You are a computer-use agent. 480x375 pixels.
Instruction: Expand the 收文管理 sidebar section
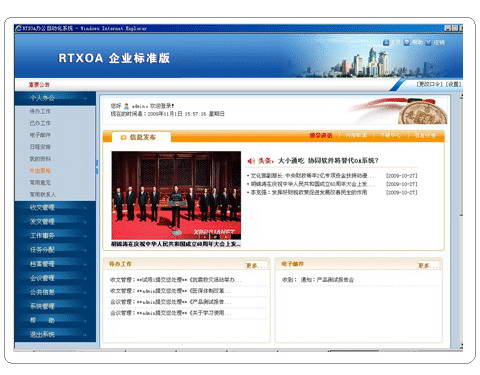[x=55, y=207]
